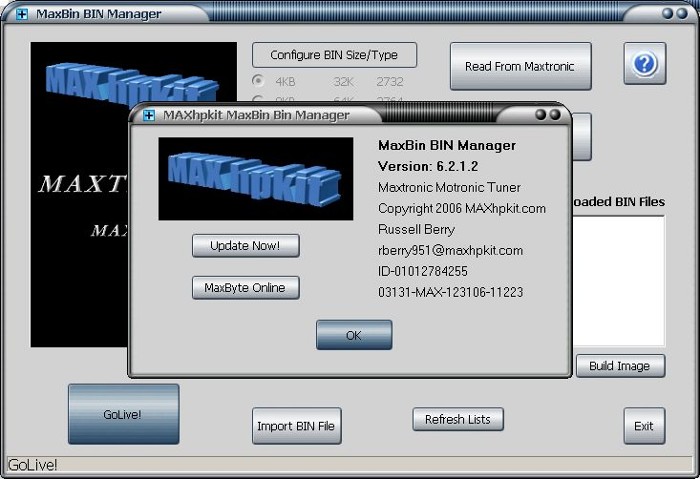The height and width of the screenshot is (479, 700).
Task: Close the MAXhpkit about dialog from its title bar
Action: tap(554, 115)
